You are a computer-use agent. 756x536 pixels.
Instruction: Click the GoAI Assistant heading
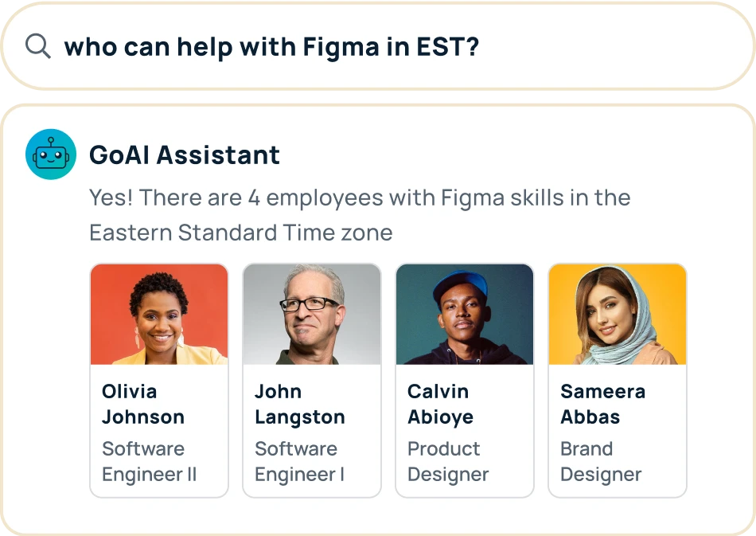(x=184, y=155)
